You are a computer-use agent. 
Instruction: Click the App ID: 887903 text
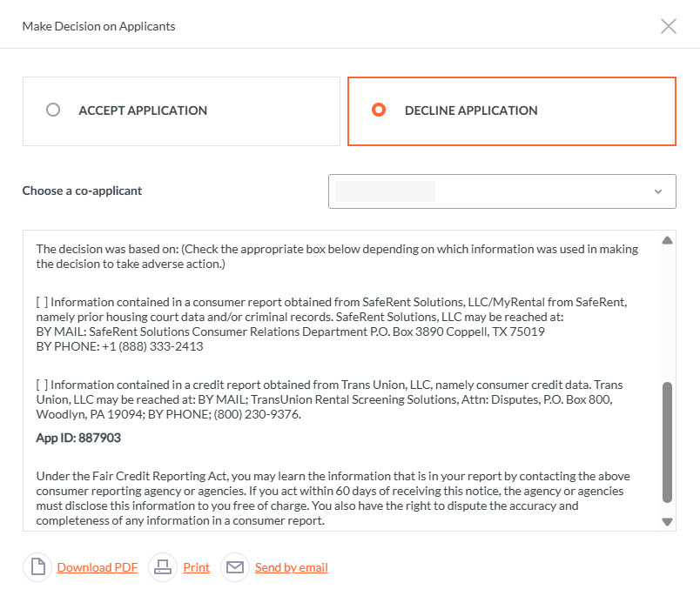(x=78, y=438)
